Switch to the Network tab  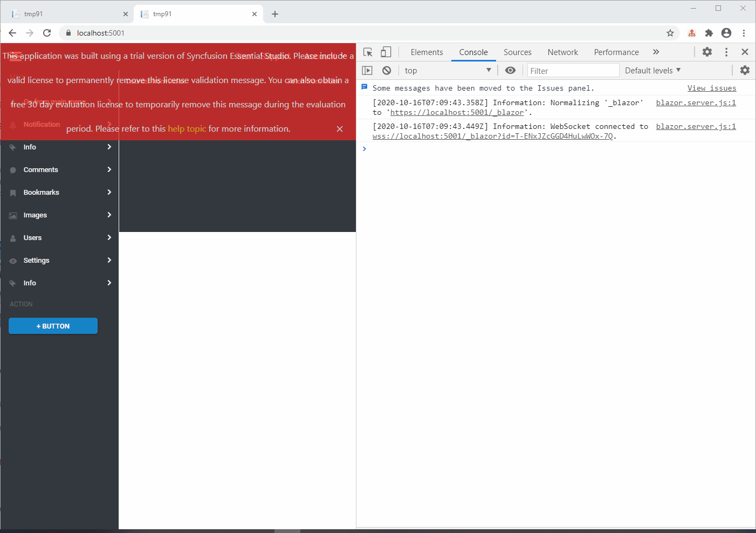click(x=562, y=52)
